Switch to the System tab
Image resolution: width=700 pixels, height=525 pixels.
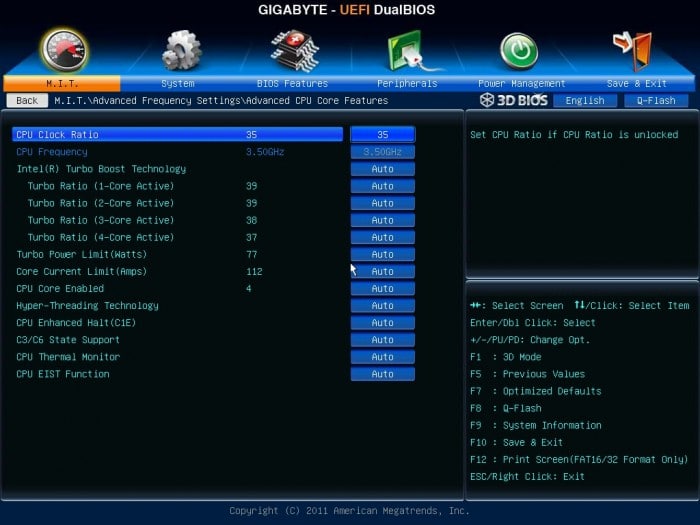[x=178, y=83]
